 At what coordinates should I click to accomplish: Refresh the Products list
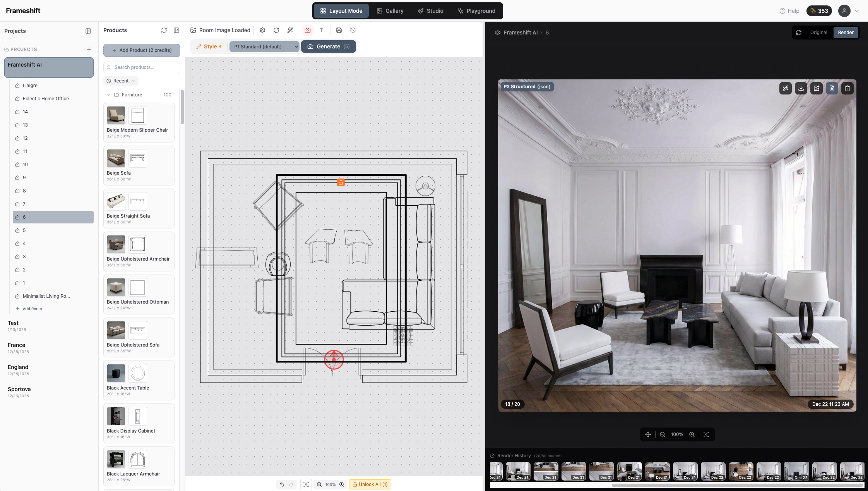coord(164,30)
